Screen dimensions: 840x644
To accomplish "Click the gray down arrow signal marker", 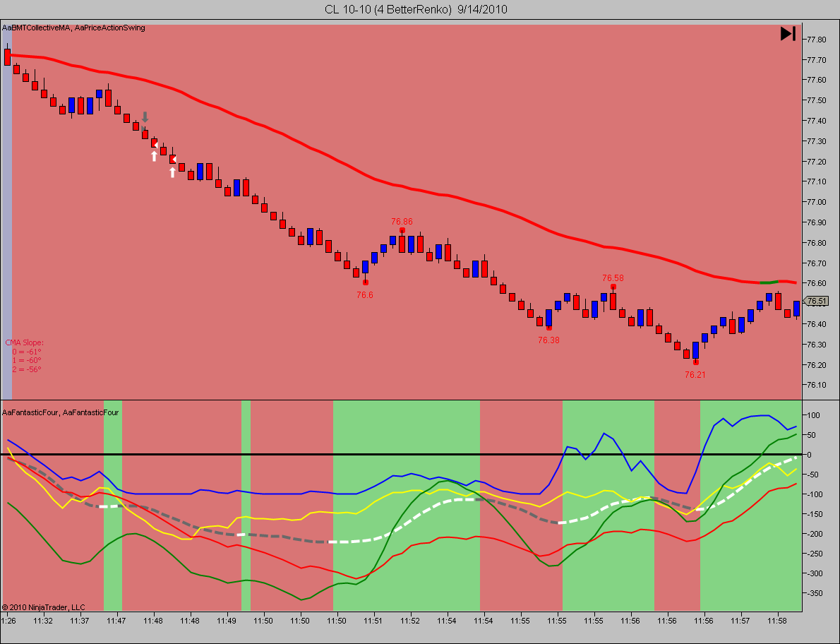I will click(x=145, y=117).
